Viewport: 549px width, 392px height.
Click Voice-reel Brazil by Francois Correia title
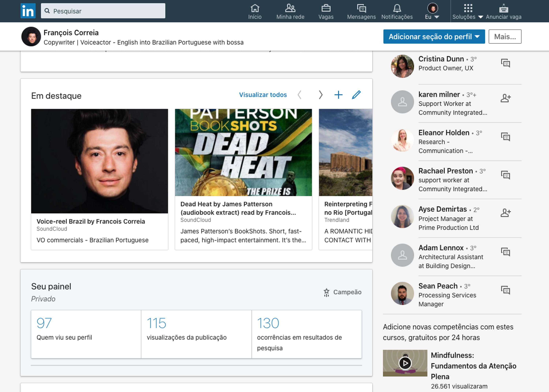coord(91,221)
